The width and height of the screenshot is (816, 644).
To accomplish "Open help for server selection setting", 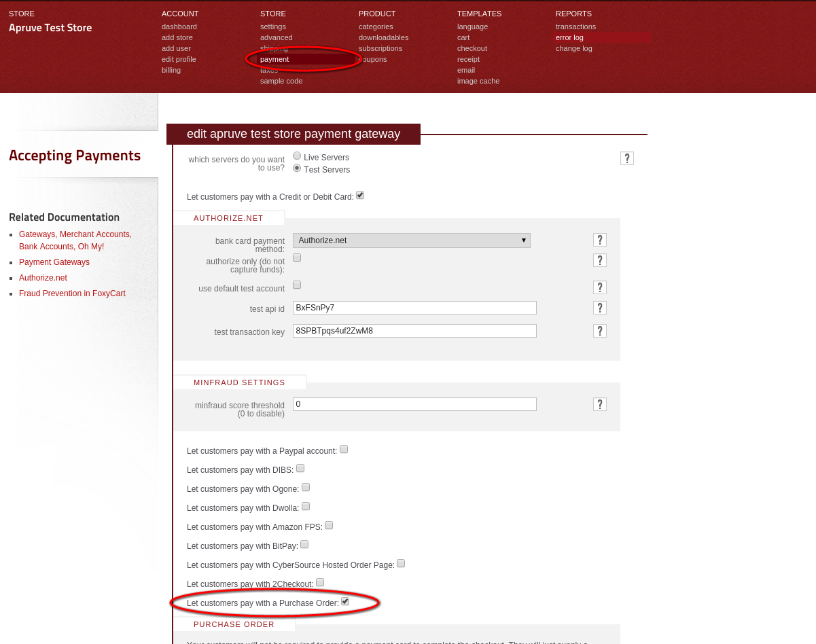I will click(x=626, y=158).
